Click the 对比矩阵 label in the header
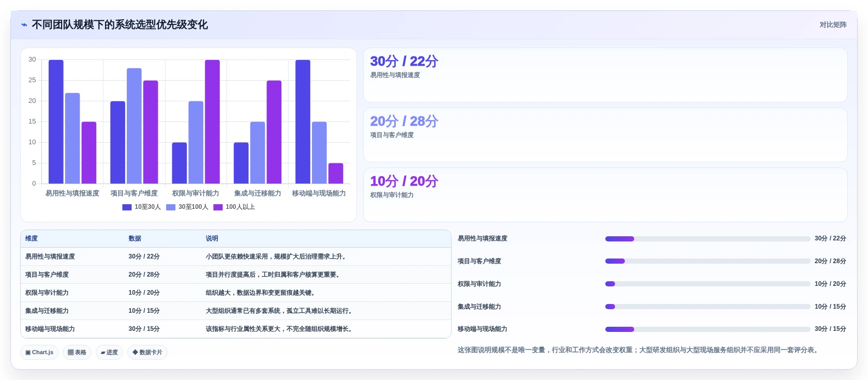Image resolution: width=868 pixels, height=380 pixels. tap(833, 25)
